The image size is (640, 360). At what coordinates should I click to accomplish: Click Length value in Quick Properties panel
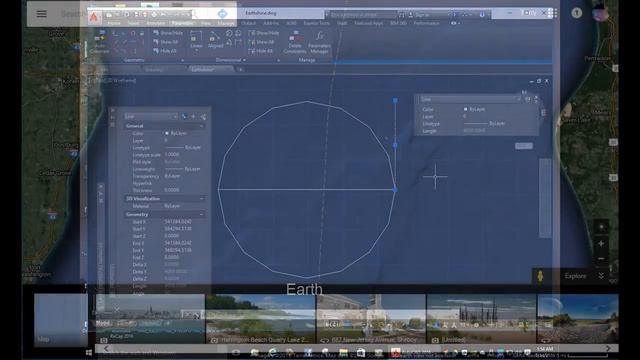[474, 131]
